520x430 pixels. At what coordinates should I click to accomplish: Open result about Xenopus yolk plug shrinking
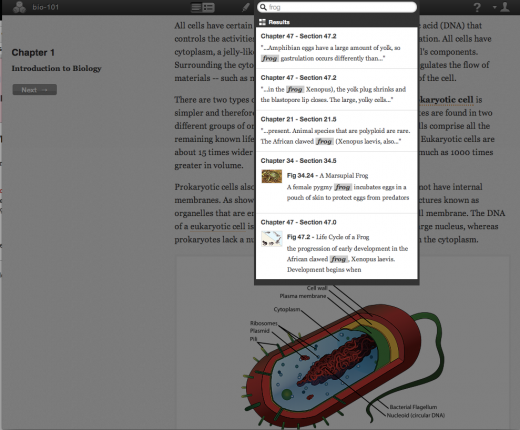point(337,89)
